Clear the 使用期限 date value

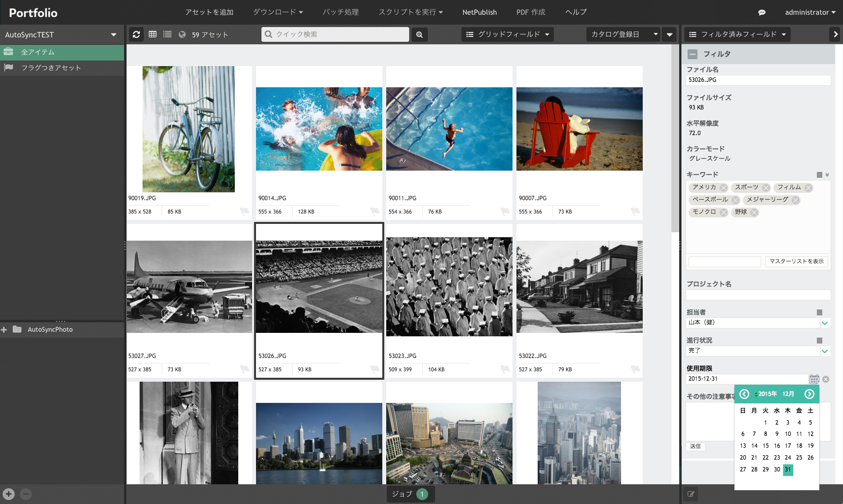click(x=826, y=379)
